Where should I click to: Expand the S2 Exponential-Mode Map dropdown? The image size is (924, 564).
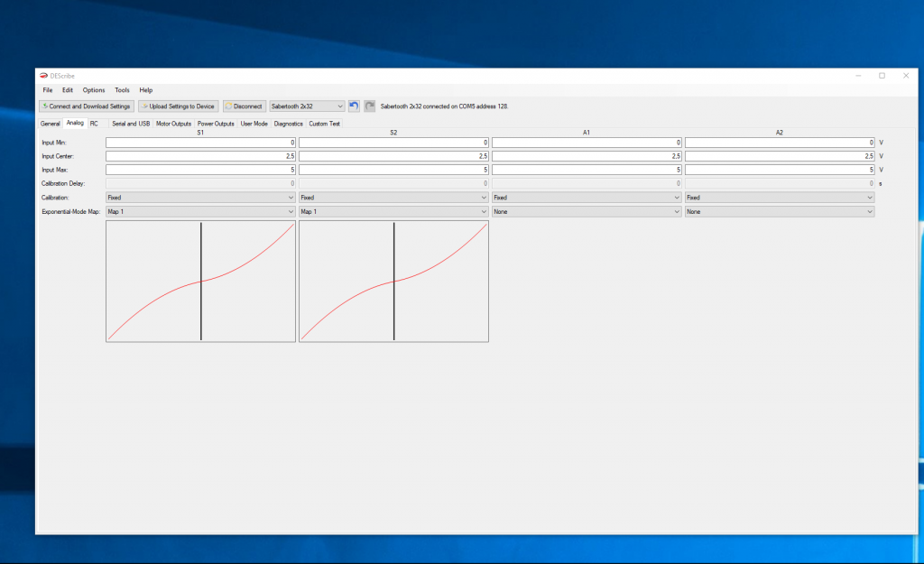pyautogui.click(x=393, y=211)
